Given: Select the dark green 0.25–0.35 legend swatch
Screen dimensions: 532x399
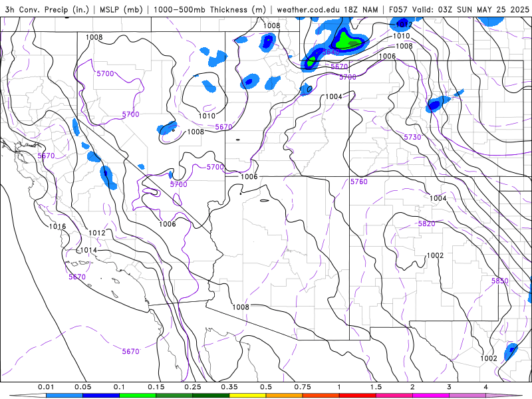Looking at the screenshot, I should coord(211,396).
